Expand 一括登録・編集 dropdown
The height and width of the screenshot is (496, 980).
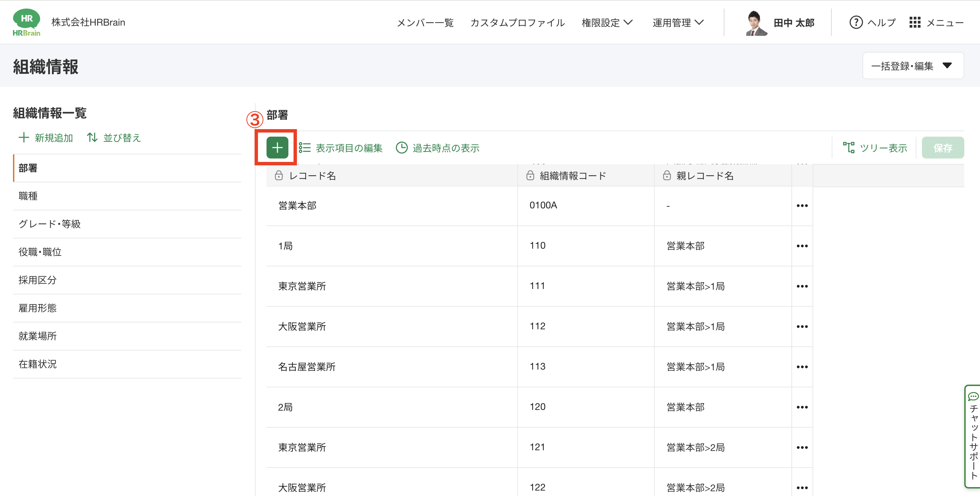click(x=913, y=66)
